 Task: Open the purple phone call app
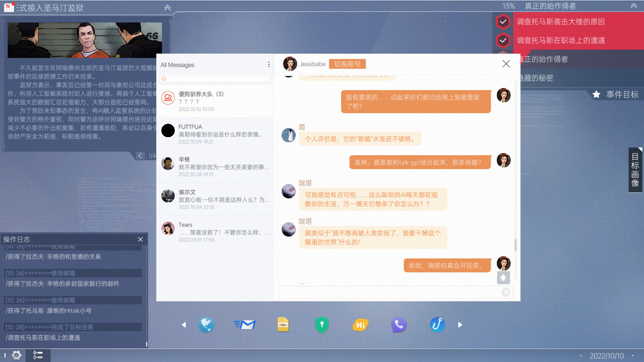tap(399, 325)
